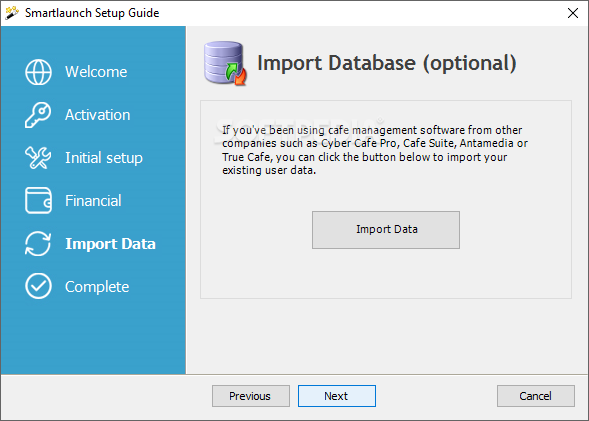Jump to the Complete step
Viewport: 589px width, 421px height.
[x=97, y=287]
